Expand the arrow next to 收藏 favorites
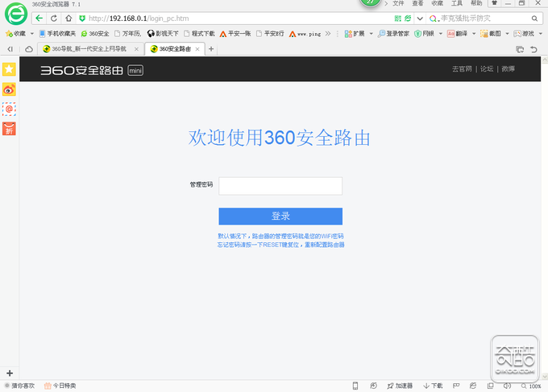Image resolution: width=548 pixels, height=392 pixels. pyautogui.click(x=31, y=34)
